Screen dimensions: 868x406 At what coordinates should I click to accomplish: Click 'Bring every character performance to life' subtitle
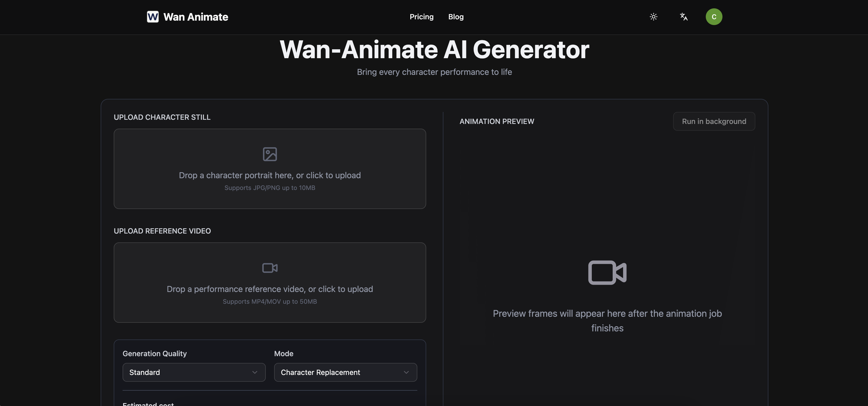[434, 72]
